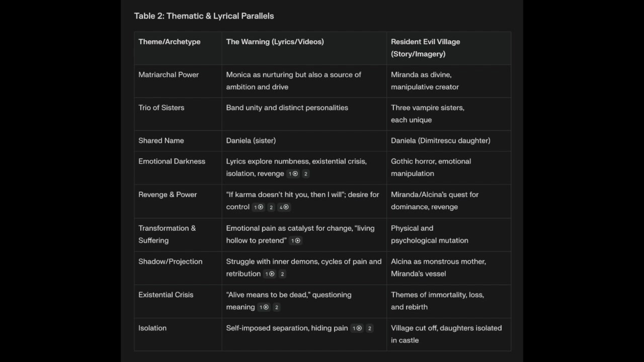
Task: Click the 'Theme/Archetype' column header
Action: pyautogui.click(x=170, y=42)
